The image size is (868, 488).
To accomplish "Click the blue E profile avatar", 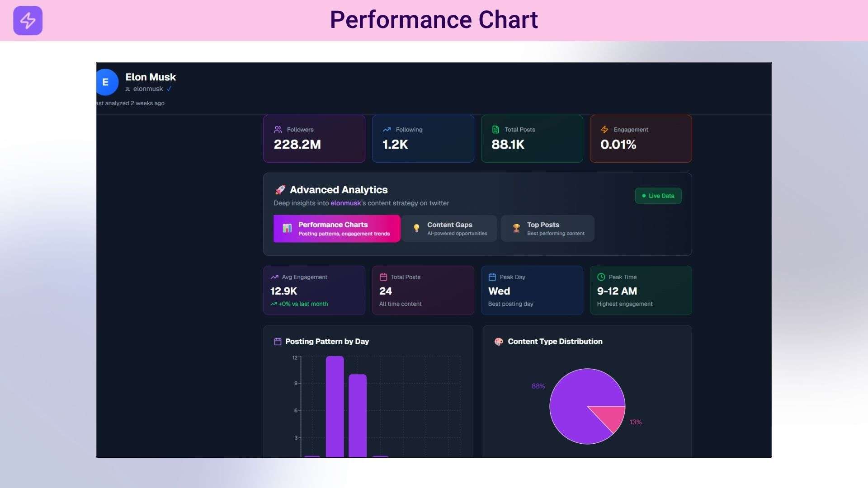I will click(x=107, y=82).
